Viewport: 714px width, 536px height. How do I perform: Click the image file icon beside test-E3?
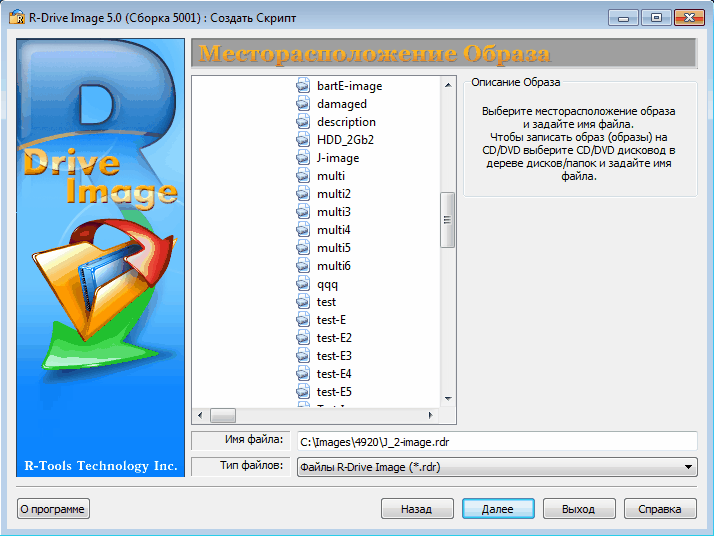pyautogui.click(x=303, y=356)
